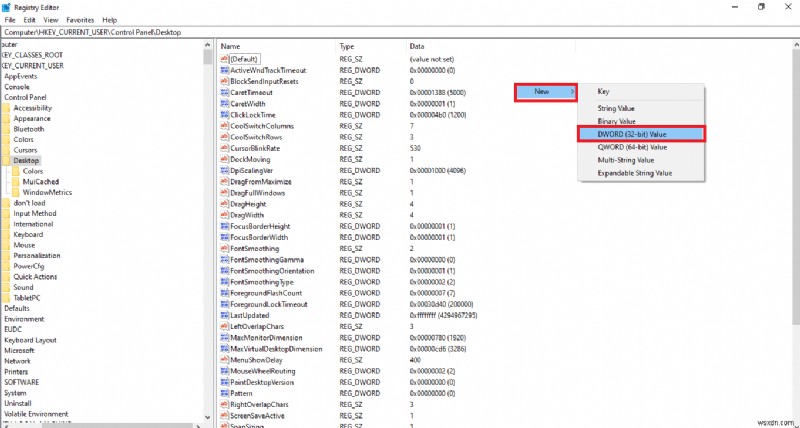800x428 pixels.
Task: Select the FocusBorderHeight DWORD icon
Action: tap(224, 226)
